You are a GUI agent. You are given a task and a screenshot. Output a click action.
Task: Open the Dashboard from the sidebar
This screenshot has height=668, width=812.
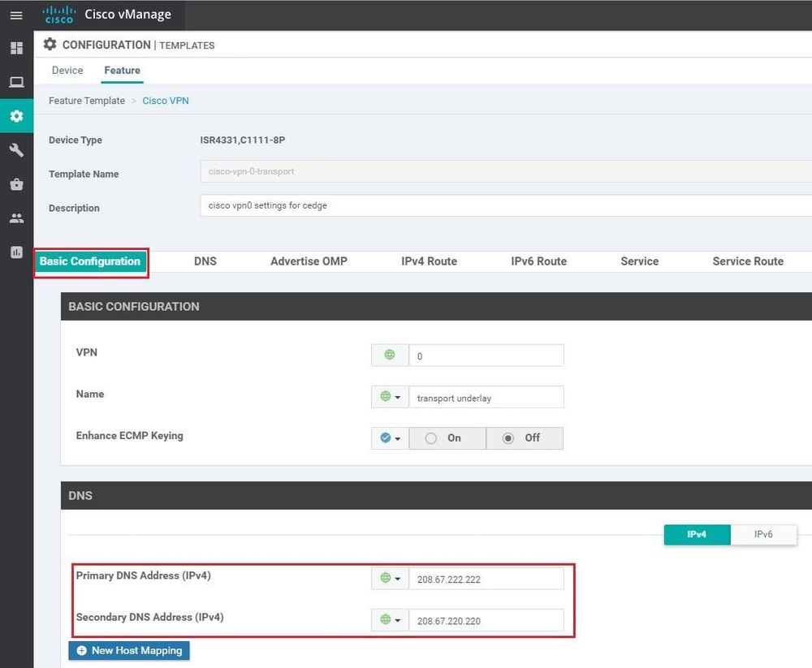(x=16, y=48)
